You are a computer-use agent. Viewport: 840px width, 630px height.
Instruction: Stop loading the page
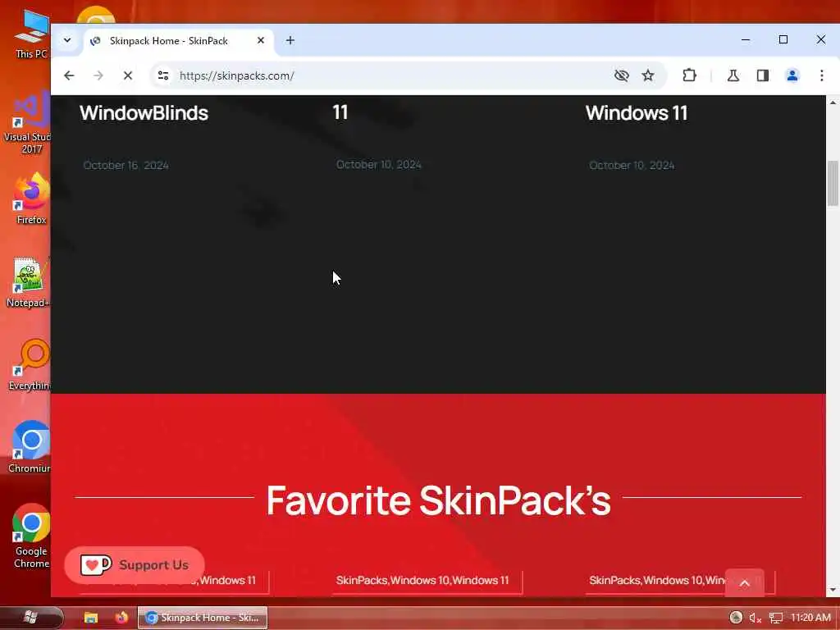127,75
